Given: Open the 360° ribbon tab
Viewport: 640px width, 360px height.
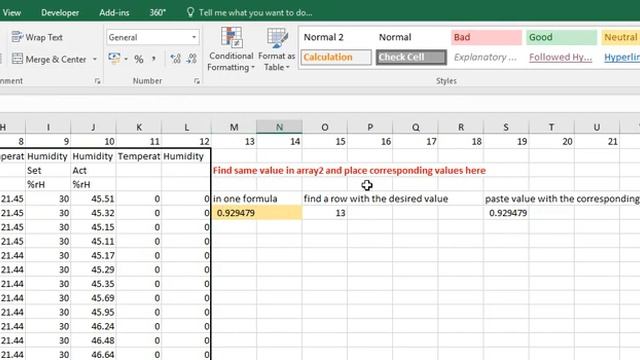Looking at the screenshot, I should pos(158,13).
